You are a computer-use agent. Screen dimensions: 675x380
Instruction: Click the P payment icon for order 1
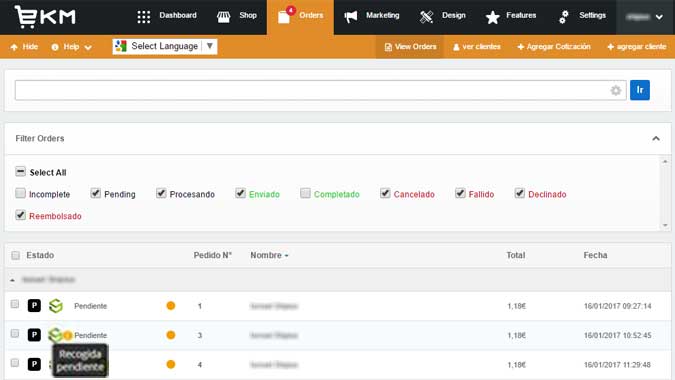pos(34,306)
